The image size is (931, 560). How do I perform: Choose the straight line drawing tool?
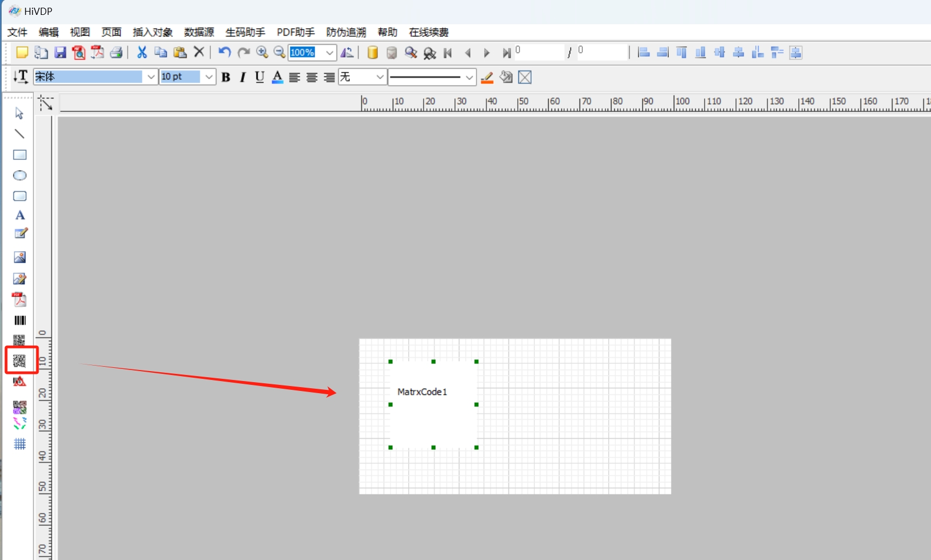coord(19,134)
